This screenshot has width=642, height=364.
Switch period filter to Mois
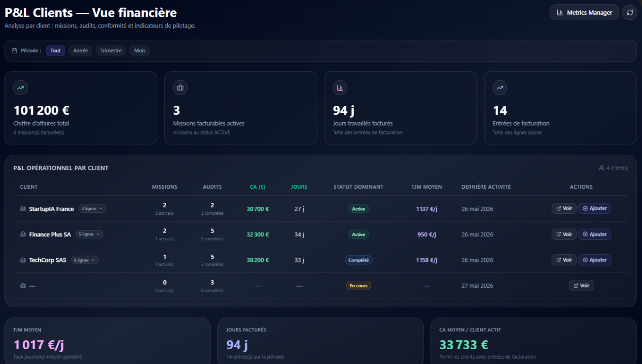140,51
